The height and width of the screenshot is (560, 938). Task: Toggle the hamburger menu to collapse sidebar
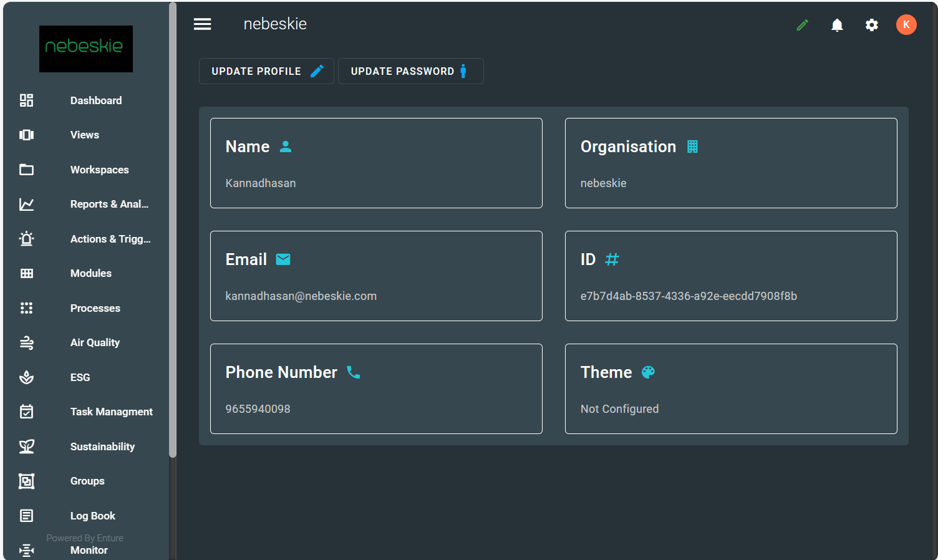(x=202, y=24)
